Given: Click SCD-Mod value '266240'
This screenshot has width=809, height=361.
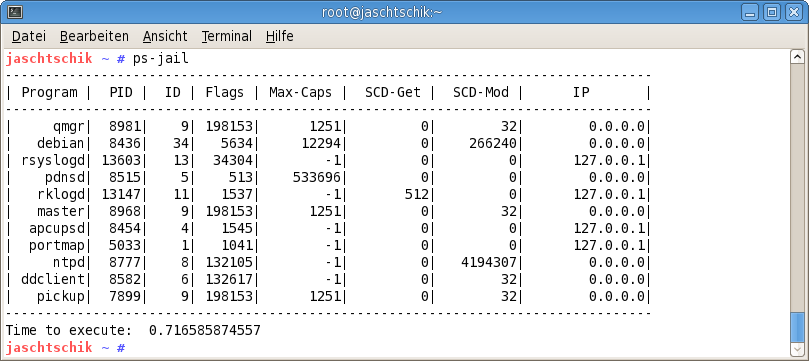Looking at the screenshot, I should (x=493, y=144).
